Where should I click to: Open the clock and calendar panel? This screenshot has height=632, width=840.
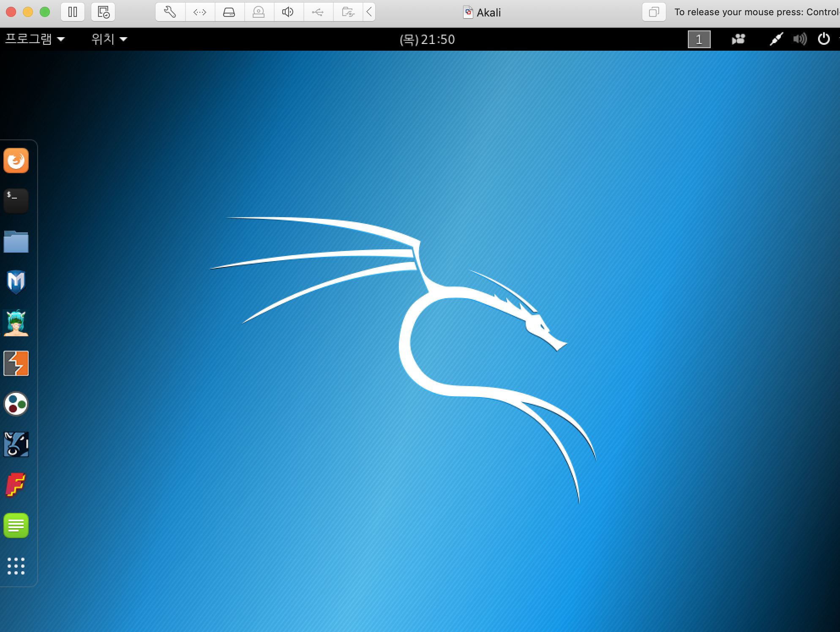pyautogui.click(x=427, y=39)
